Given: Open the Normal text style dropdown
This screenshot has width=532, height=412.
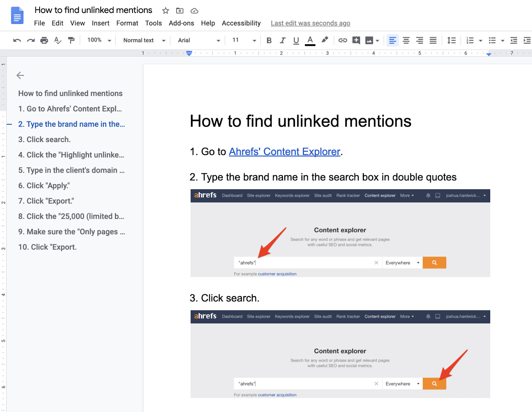Looking at the screenshot, I should pos(144,41).
